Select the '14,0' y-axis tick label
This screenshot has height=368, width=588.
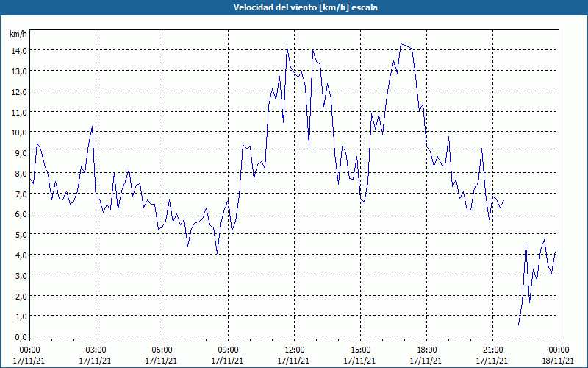point(18,50)
